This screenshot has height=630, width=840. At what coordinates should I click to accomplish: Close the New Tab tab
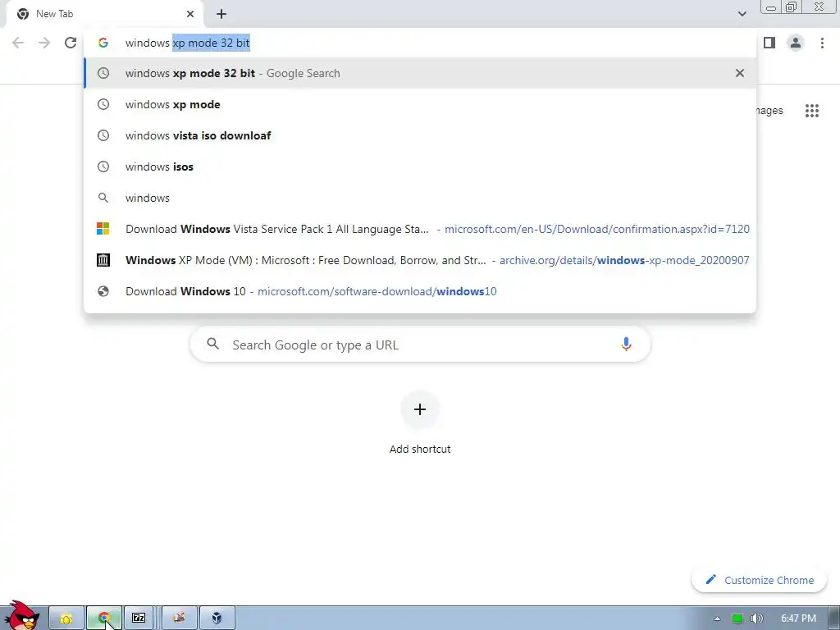(x=190, y=14)
